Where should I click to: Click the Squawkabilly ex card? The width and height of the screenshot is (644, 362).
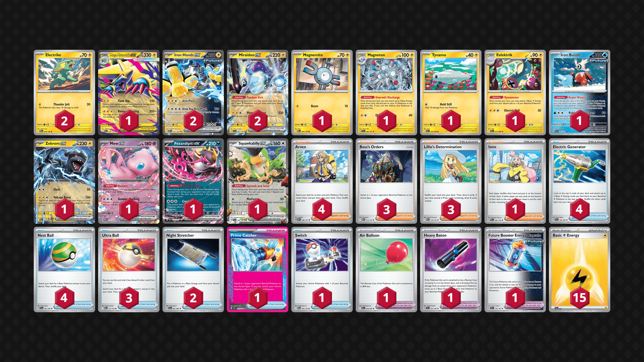[258, 181]
